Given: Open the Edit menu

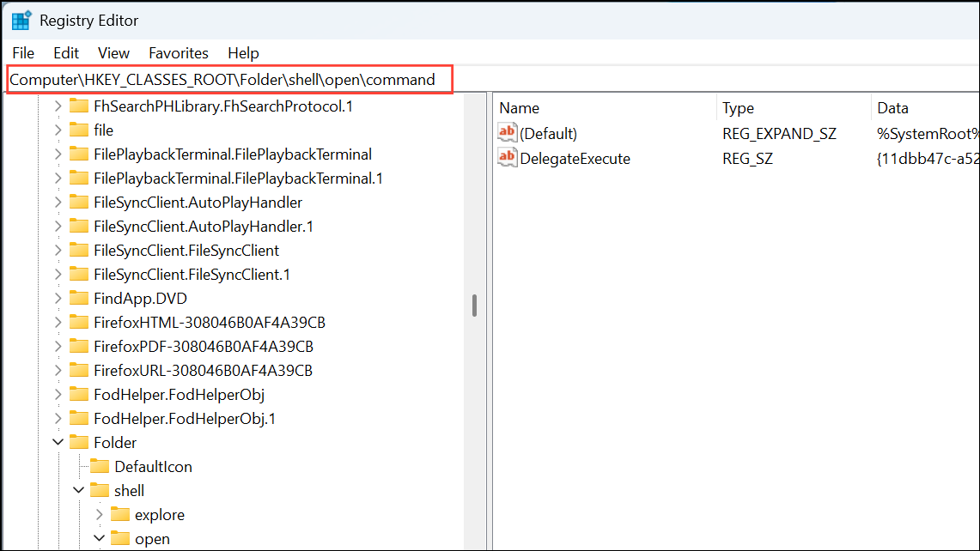Looking at the screenshot, I should [x=66, y=53].
